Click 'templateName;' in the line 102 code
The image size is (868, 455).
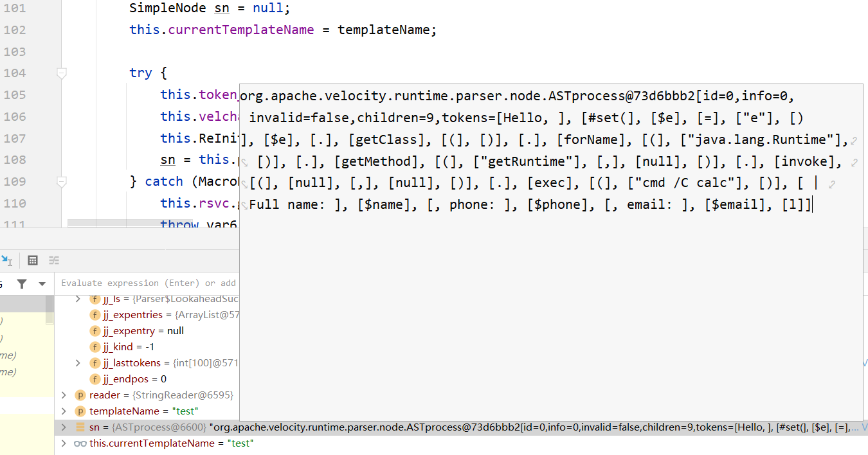click(387, 30)
